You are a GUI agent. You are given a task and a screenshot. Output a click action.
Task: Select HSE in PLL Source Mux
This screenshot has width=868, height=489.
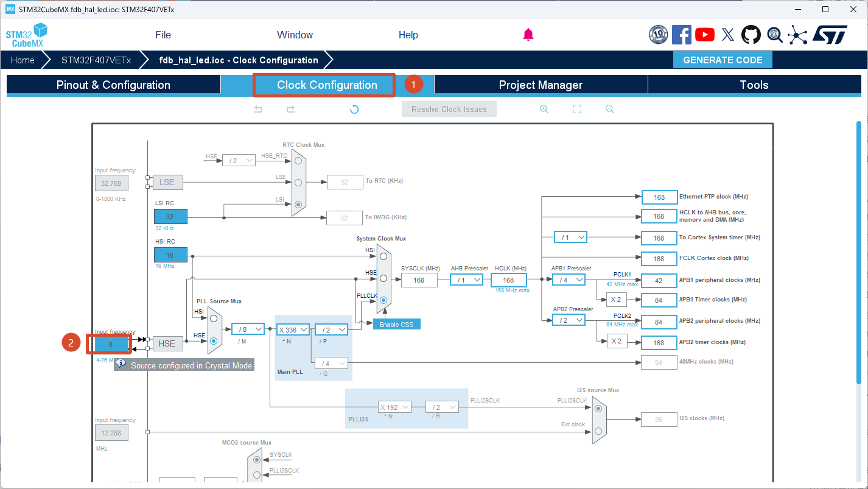[x=214, y=341]
